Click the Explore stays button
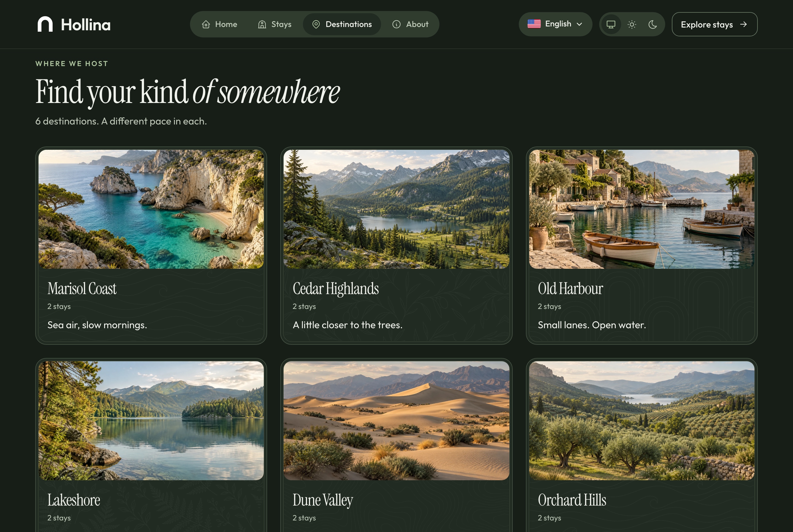 click(714, 25)
